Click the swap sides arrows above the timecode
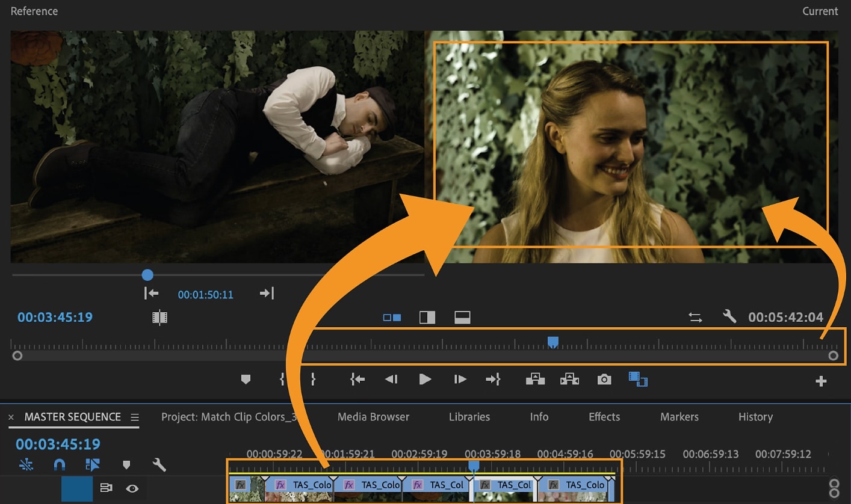The width and height of the screenshot is (851, 504). 695,317
